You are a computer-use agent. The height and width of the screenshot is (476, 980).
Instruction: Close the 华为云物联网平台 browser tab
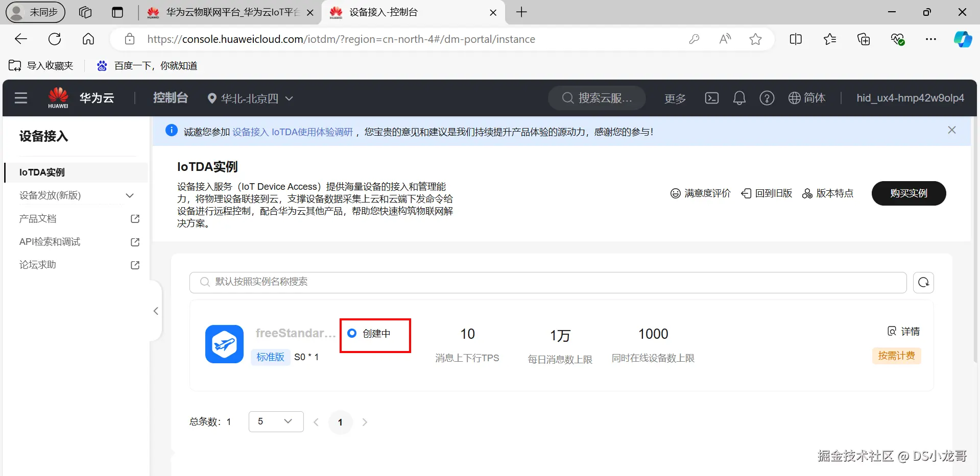[x=310, y=13]
